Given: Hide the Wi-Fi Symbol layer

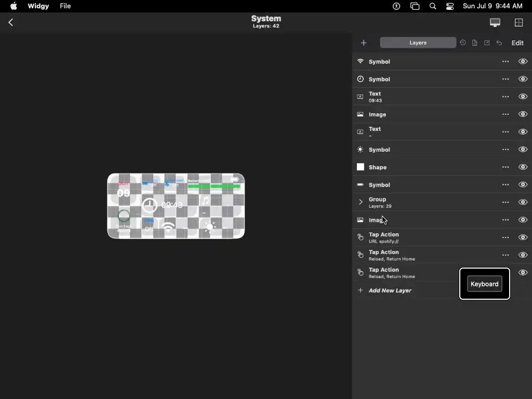Looking at the screenshot, I should [x=523, y=61].
